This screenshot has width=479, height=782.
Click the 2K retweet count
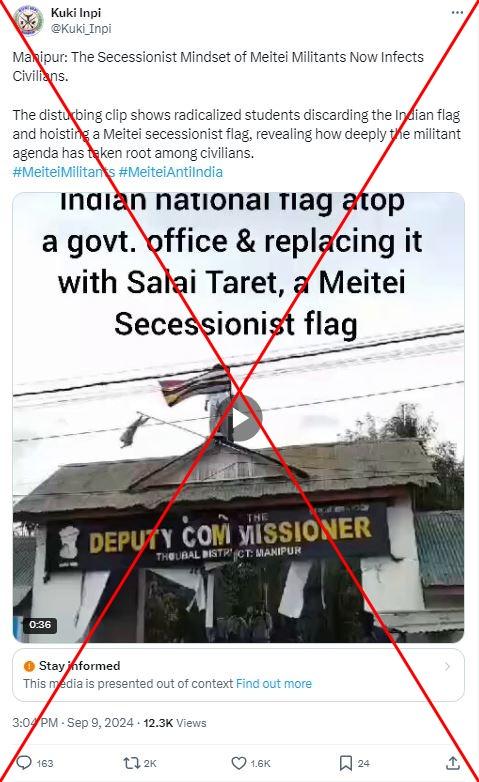point(150,763)
